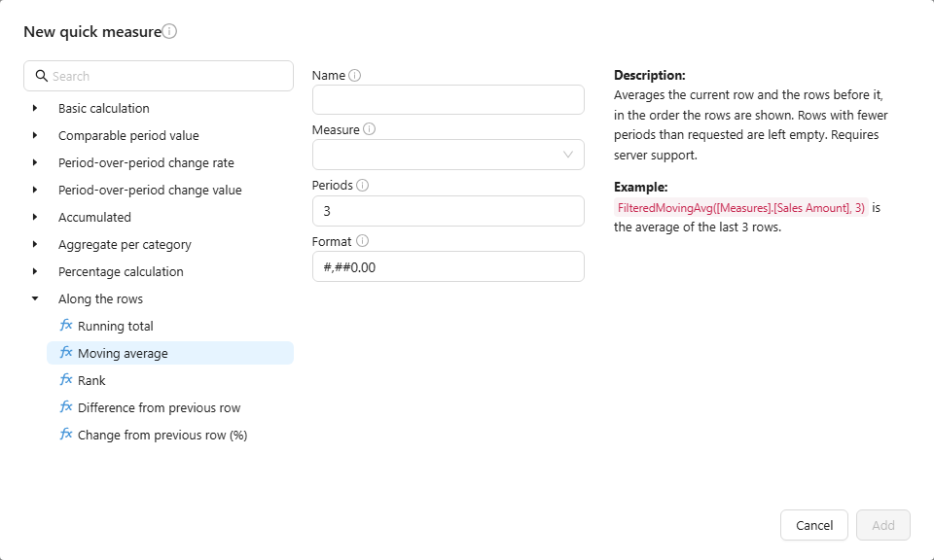Click the fx icon beside Moving average
934x560 pixels.
pyautogui.click(x=66, y=353)
